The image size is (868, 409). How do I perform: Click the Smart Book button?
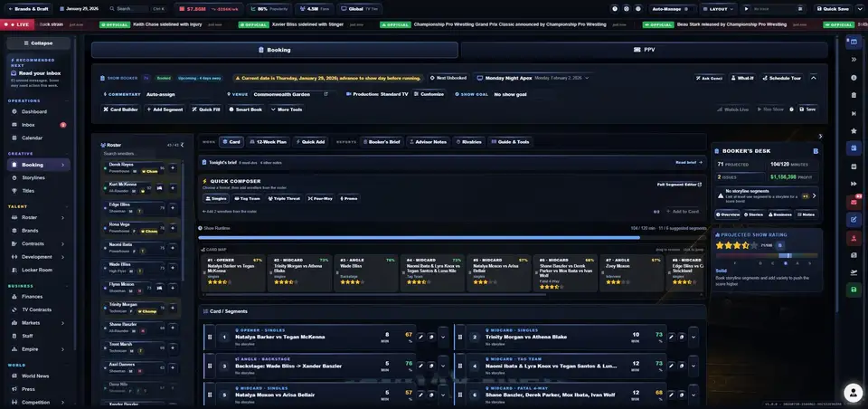tap(246, 109)
